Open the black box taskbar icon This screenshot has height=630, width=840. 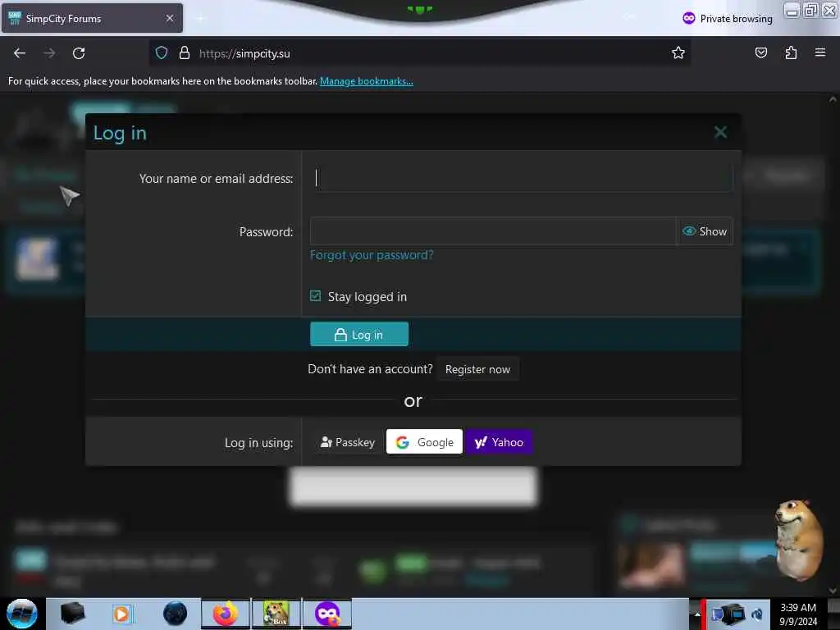[x=72, y=614]
